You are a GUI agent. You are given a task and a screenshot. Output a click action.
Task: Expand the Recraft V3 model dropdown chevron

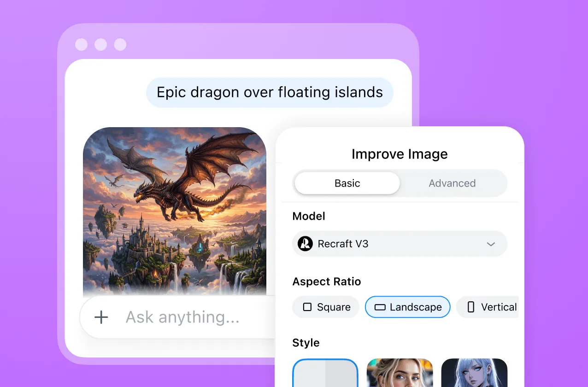(491, 244)
